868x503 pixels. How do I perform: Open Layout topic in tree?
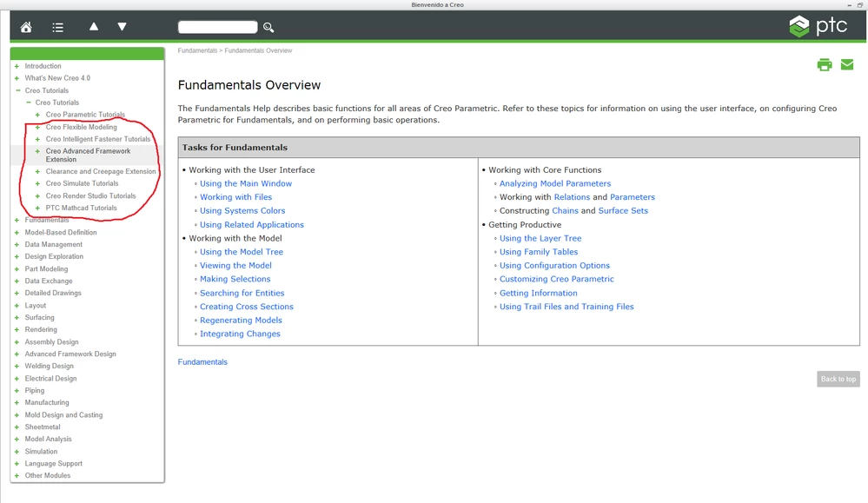tap(35, 306)
